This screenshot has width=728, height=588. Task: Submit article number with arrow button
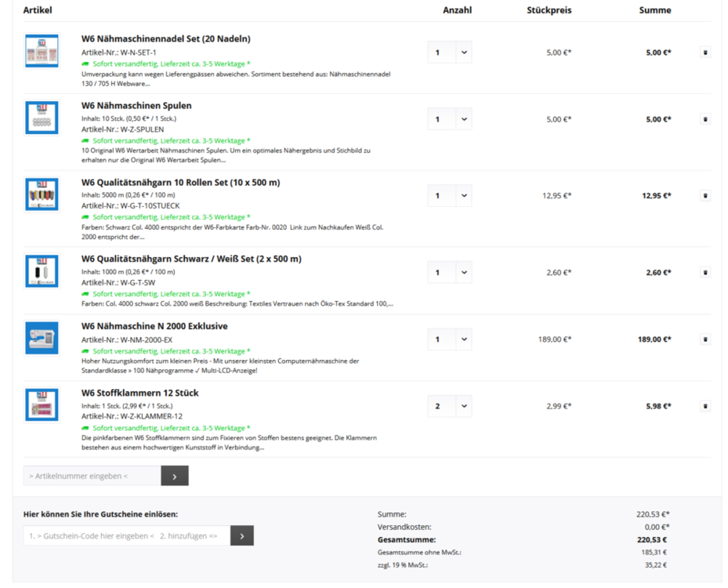175,476
